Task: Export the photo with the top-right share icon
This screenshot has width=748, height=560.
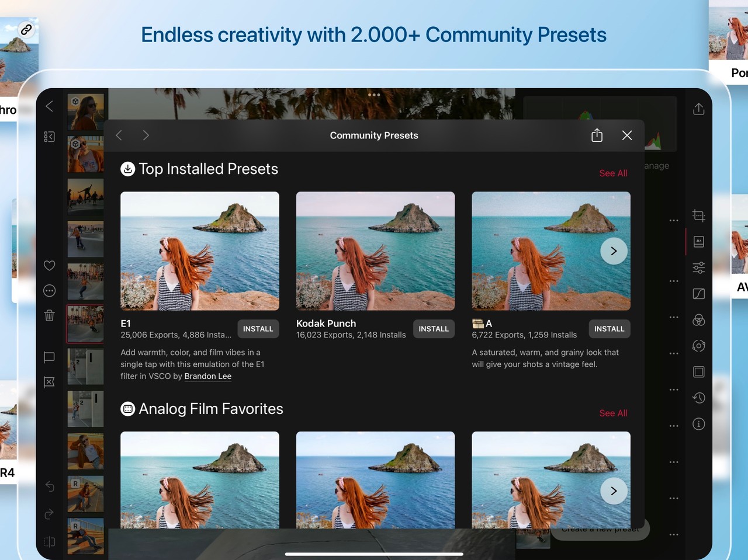Action: 699,109
